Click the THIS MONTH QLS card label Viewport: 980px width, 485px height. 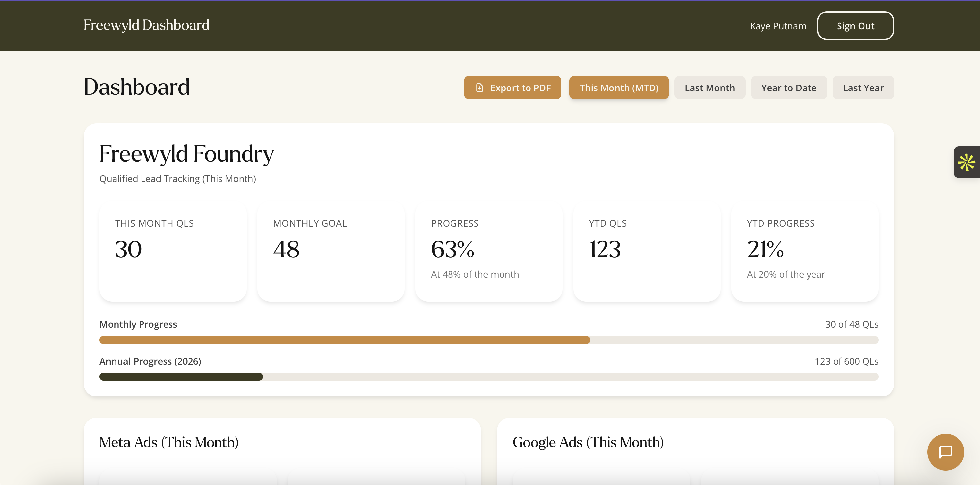tap(154, 223)
